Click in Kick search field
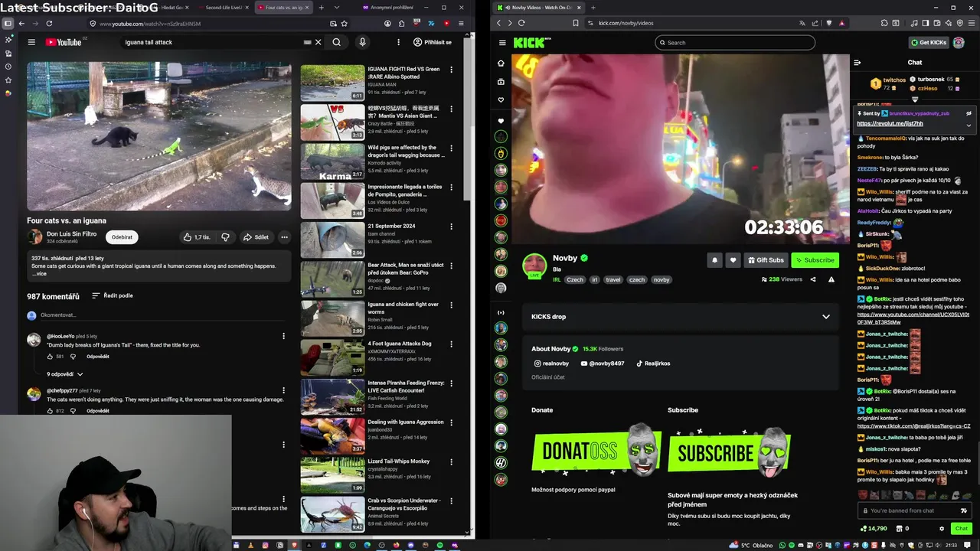This screenshot has width=980, height=551. click(x=735, y=43)
